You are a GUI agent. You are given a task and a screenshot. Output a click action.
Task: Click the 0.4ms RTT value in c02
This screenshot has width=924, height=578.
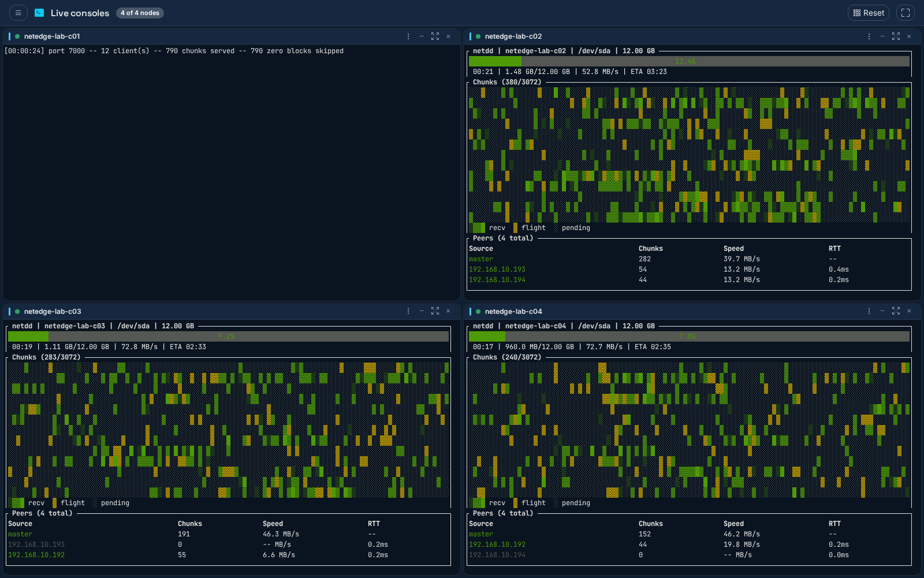click(839, 269)
